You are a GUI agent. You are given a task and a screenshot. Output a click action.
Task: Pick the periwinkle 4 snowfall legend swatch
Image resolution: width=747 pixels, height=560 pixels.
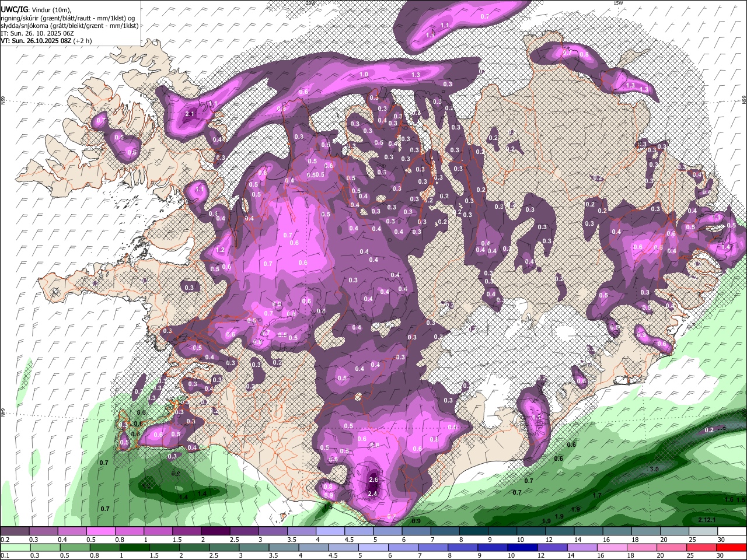pyautogui.click(x=330, y=531)
